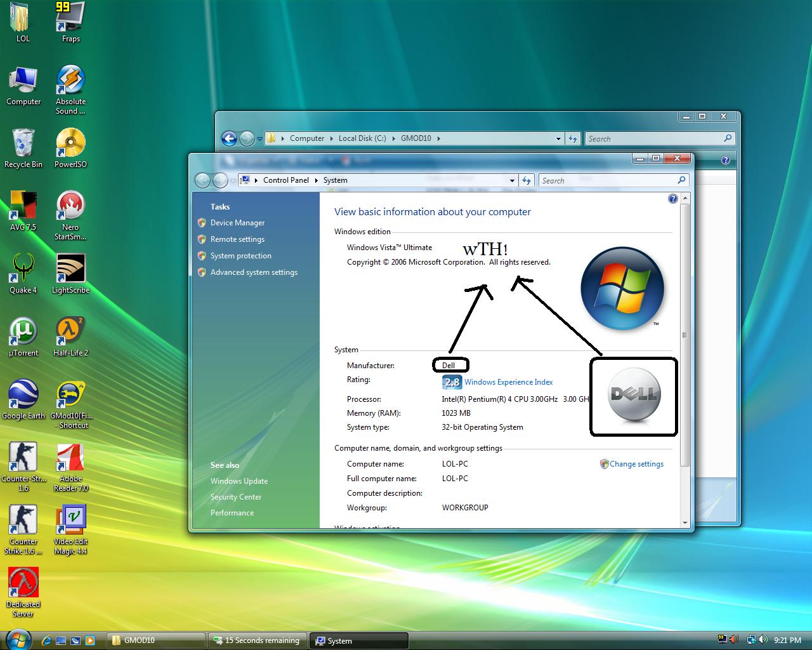812x650 pixels.
Task: Open Performance under See also
Action: point(232,513)
